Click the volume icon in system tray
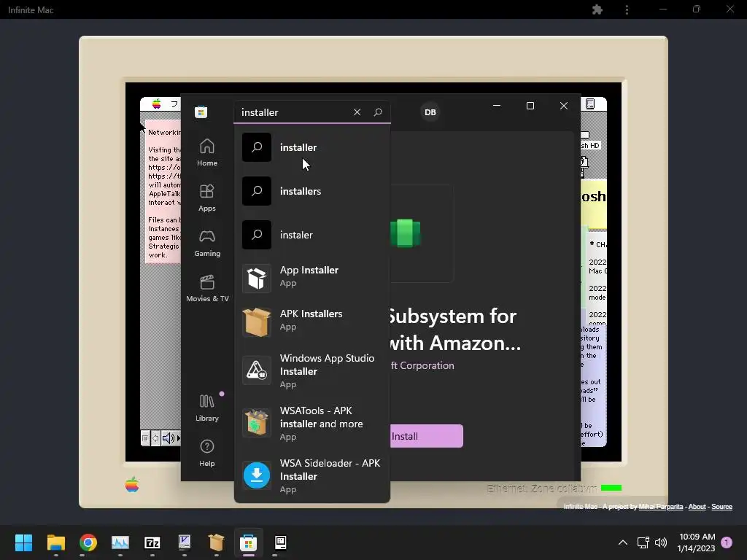The width and height of the screenshot is (747, 560). coord(661,542)
